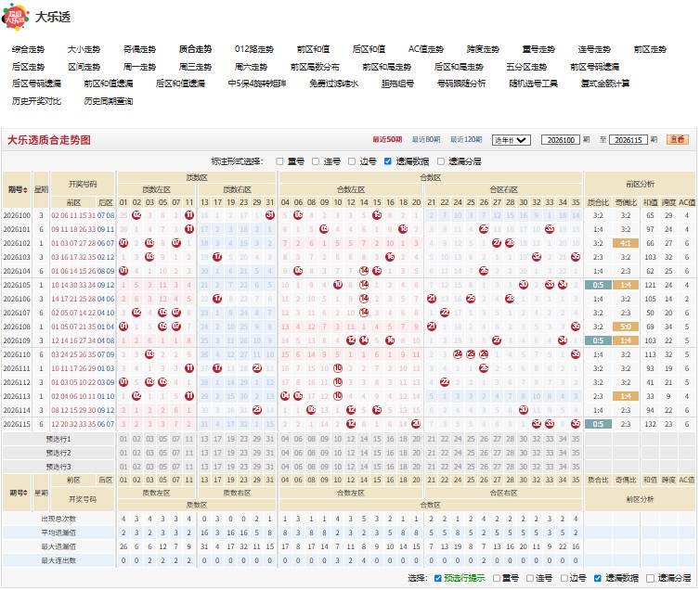
Task: Check 遗漏分层 in bottom 选择 row
Action: click(651, 579)
